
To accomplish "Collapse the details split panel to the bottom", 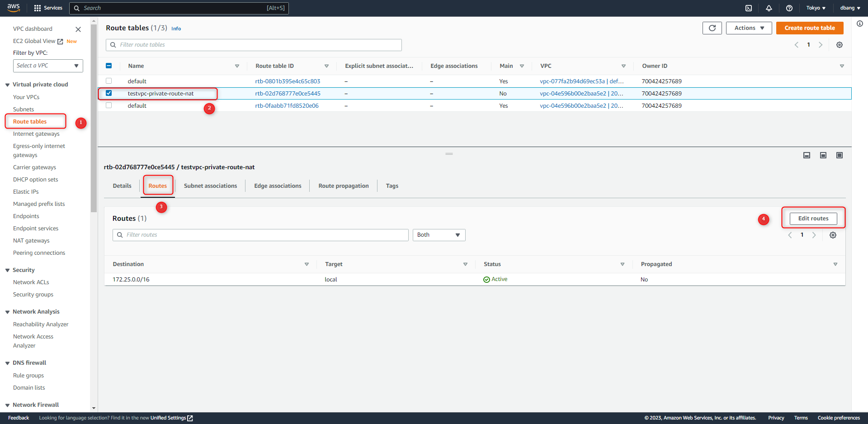I will [807, 155].
